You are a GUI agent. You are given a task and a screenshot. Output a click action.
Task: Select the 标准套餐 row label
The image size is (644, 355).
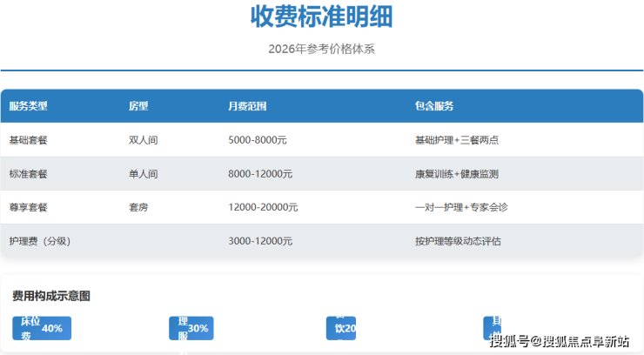(29, 174)
